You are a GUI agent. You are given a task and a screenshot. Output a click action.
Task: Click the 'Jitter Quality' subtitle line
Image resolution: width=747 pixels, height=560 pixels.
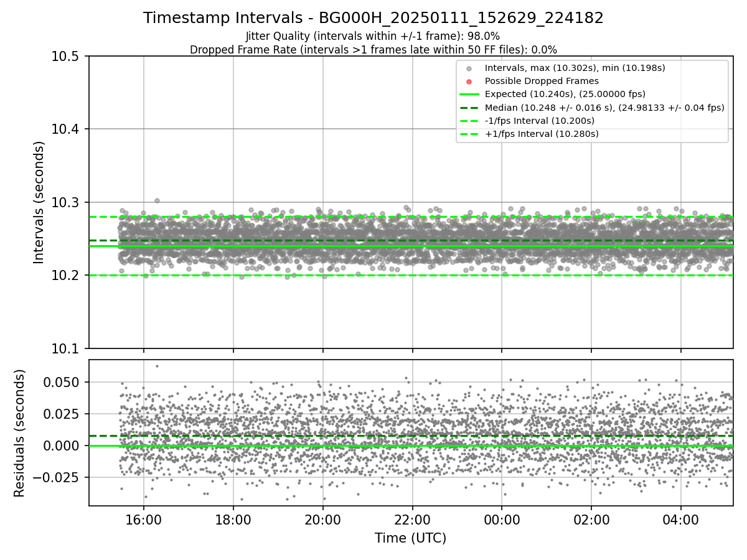coord(373,36)
